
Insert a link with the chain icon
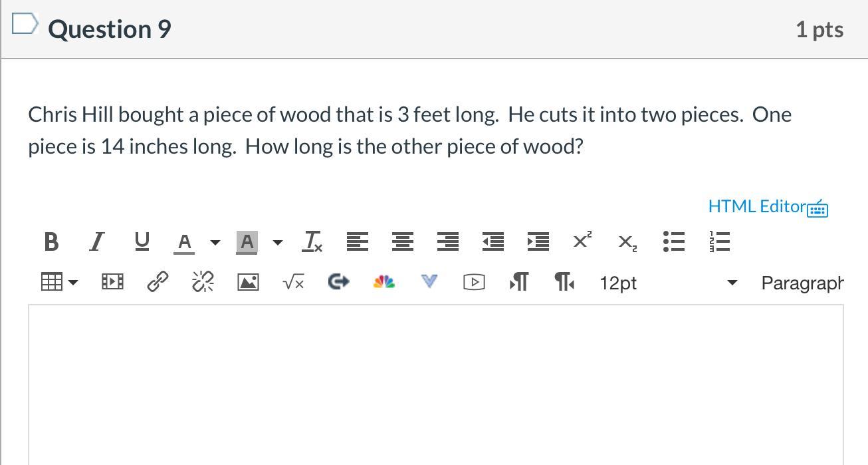tap(158, 283)
